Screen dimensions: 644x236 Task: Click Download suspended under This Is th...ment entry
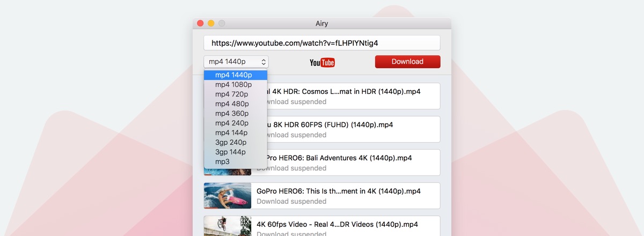(x=291, y=202)
